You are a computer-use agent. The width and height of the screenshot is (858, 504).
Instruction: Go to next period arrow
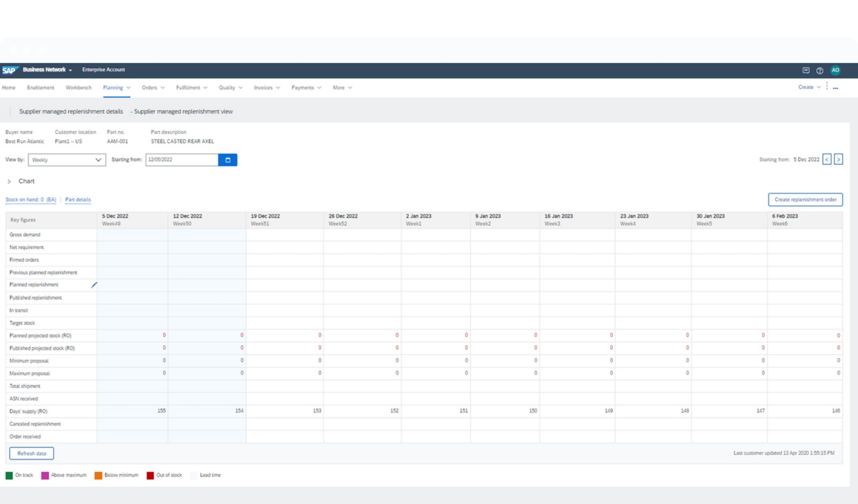[x=838, y=159]
